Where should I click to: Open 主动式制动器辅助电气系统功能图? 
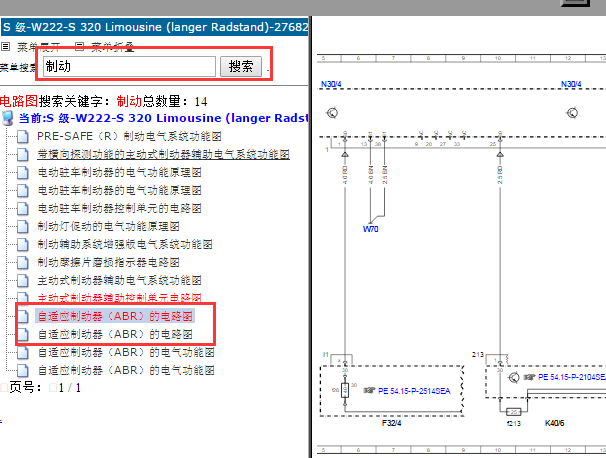click(x=119, y=281)
